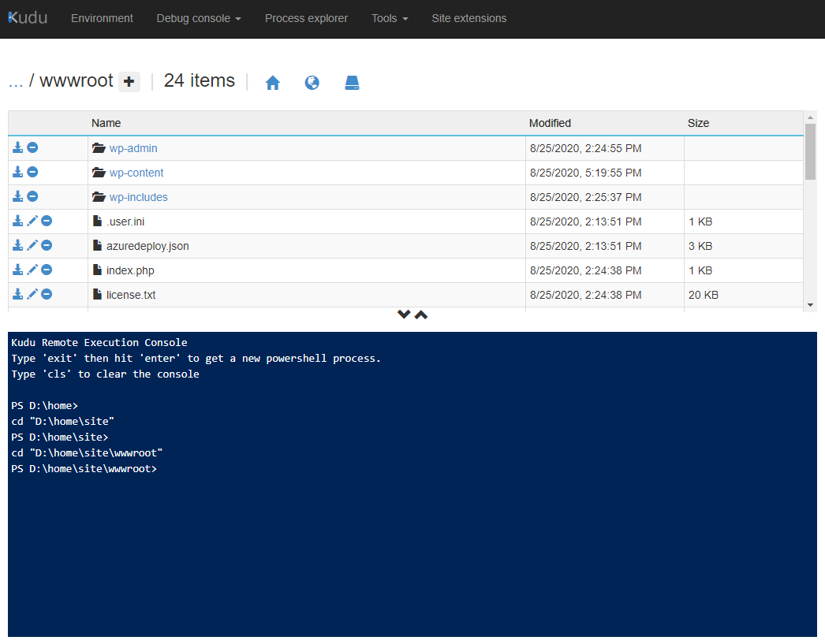Screen dimensions: 825x644
Task: Click the wwwroot breadcrumb text
Action: click(x=77, y=80)
